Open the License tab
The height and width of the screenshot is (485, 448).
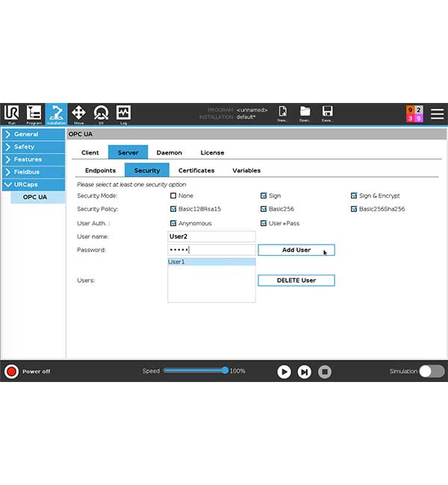click(212, 152)
